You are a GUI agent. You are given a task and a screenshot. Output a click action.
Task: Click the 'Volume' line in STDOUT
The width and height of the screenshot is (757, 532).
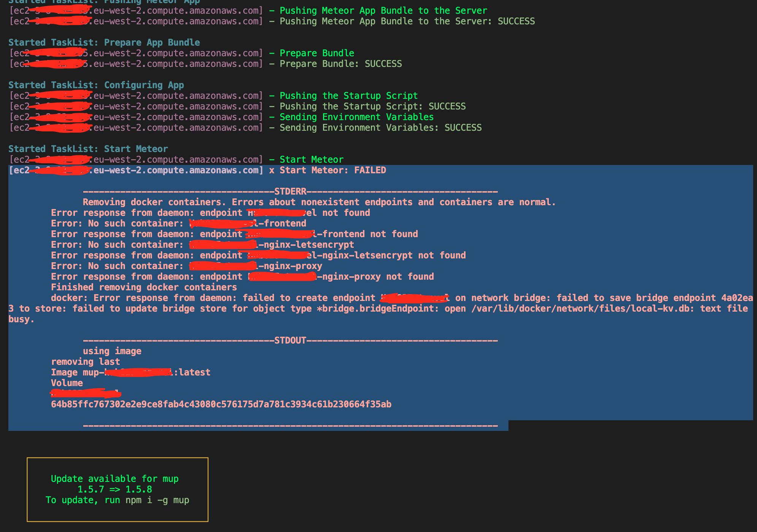67,383
